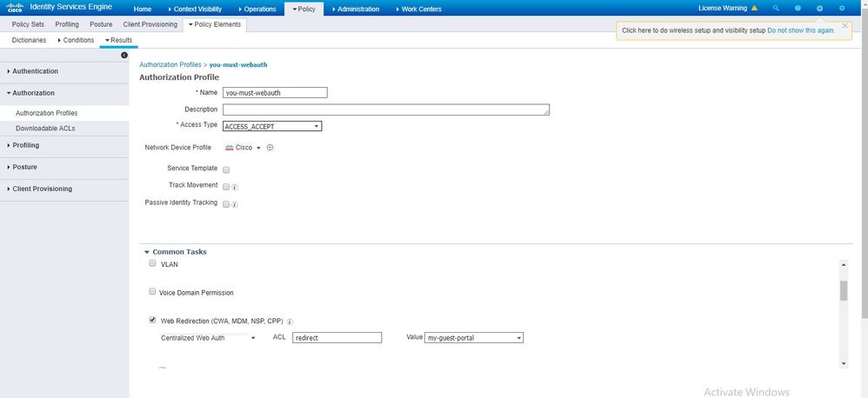Select Authorization Profiles in sidebar
Viewport: 868px width, 398px height.
(x=46, y=113)
